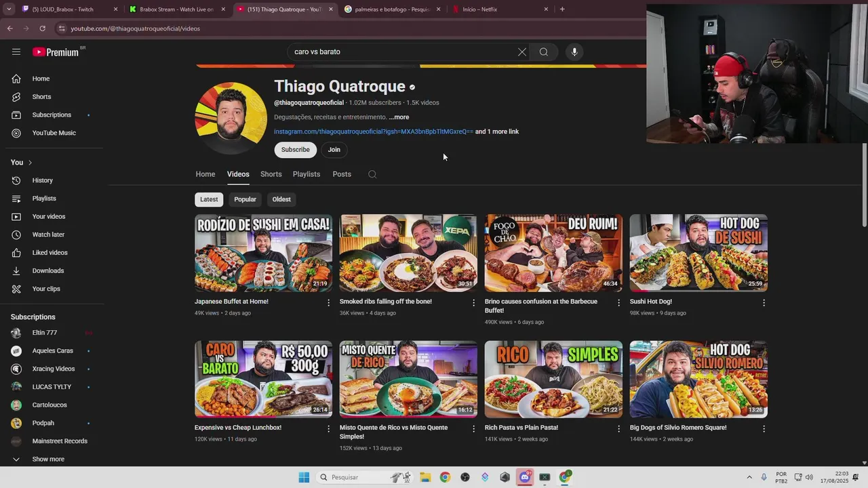The width and height of the screenshot is (868, 488).
Task: Filter videos by Latest chip
Action: [209, 199]
